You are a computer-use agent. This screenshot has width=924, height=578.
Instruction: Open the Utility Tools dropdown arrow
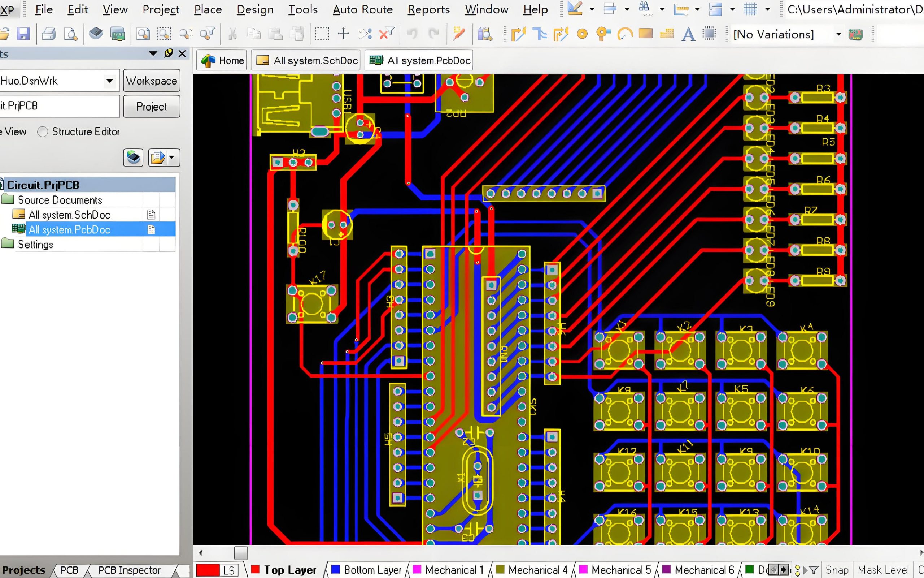592,9
